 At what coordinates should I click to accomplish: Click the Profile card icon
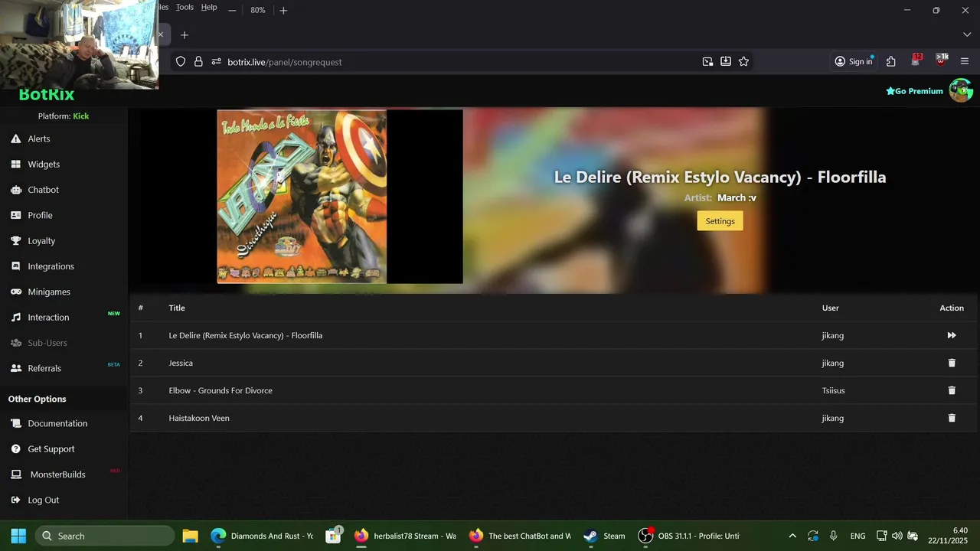tap(15, 215)
